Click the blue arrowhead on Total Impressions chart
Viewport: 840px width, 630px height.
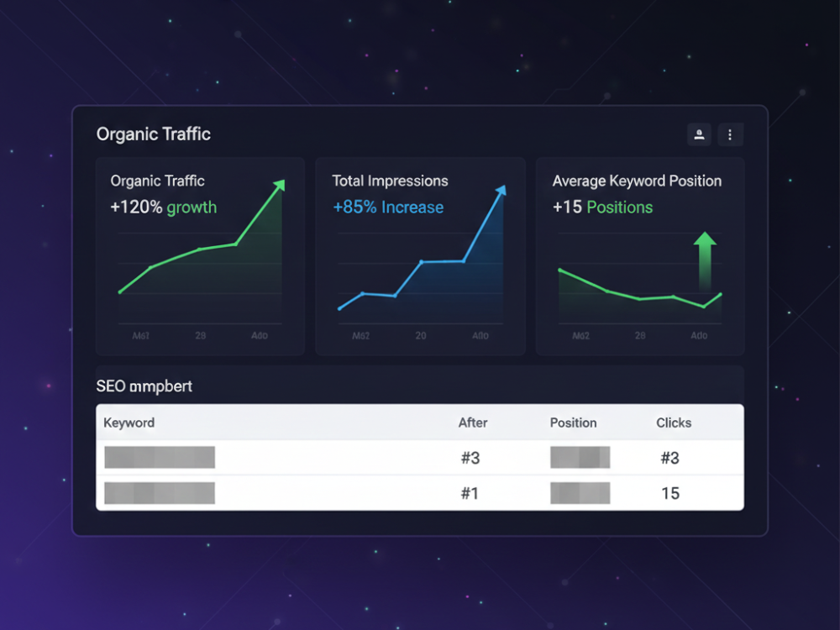pyautogui.click(x=501, y=191)
